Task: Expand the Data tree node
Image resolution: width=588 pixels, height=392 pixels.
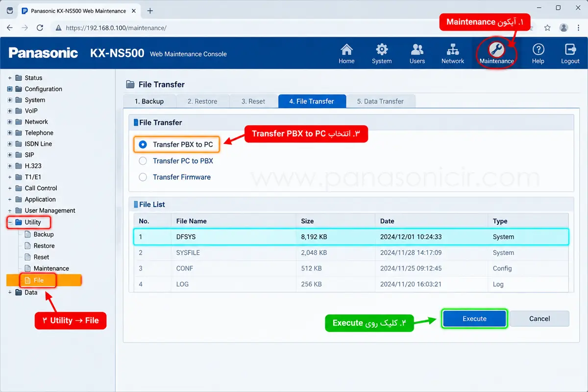Action: [x=10, y=293]
